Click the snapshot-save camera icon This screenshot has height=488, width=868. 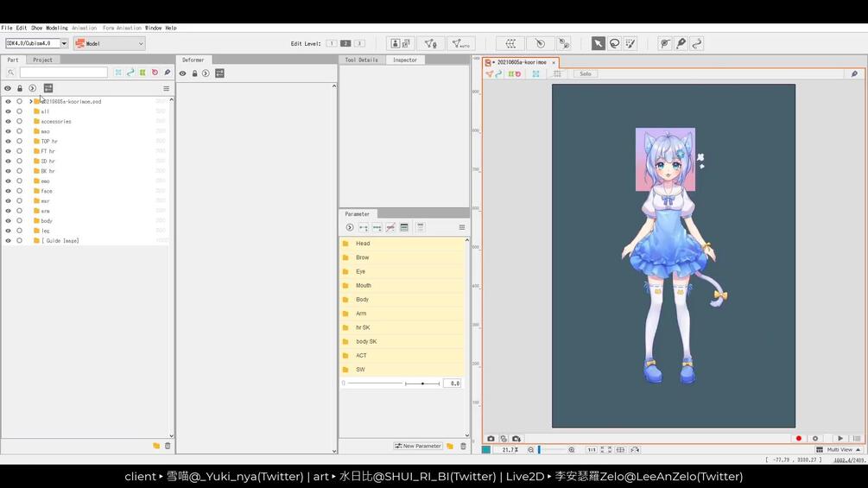(x=516, y=438)
